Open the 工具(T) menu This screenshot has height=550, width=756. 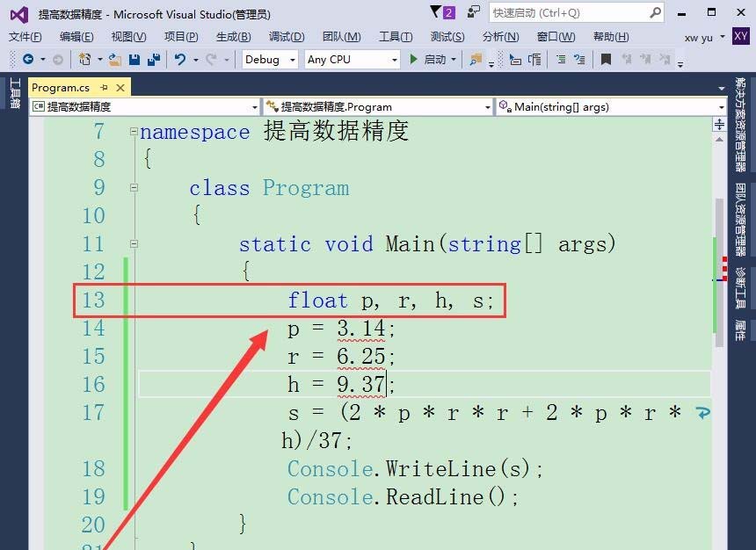[394, 37]
